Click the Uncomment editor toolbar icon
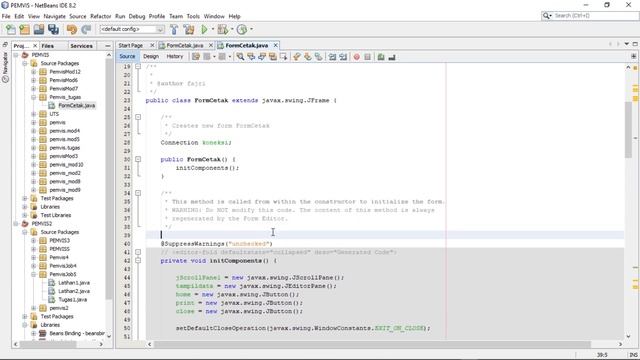 pos(392,57)
